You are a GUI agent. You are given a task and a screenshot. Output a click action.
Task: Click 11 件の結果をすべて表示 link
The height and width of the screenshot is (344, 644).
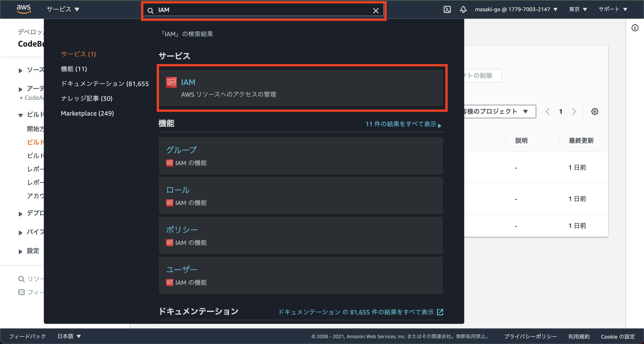(401, 124)
